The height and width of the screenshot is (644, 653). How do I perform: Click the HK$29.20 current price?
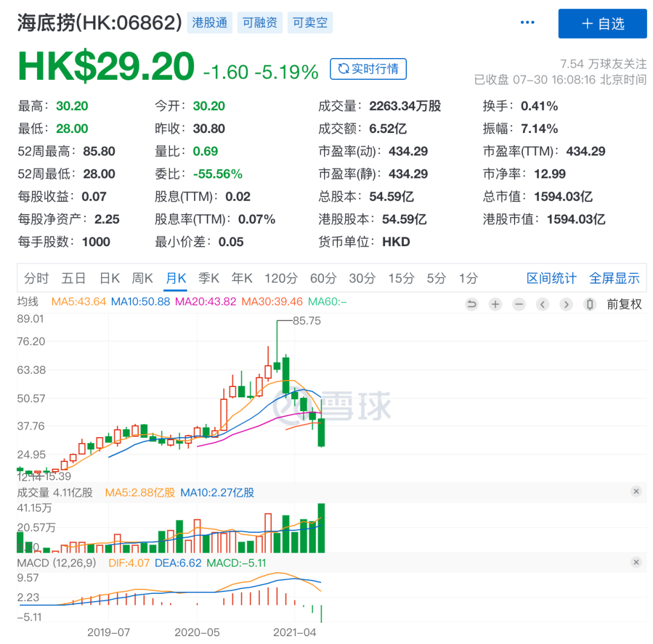[106, 67]
